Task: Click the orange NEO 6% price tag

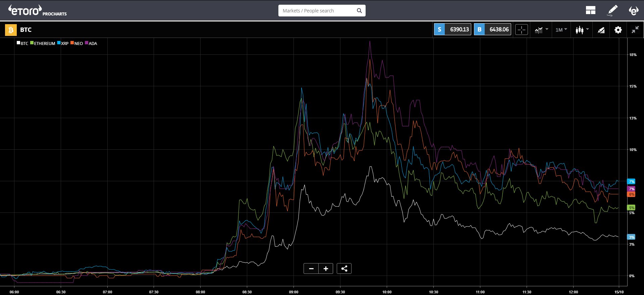Action: [x=631, y=194]
